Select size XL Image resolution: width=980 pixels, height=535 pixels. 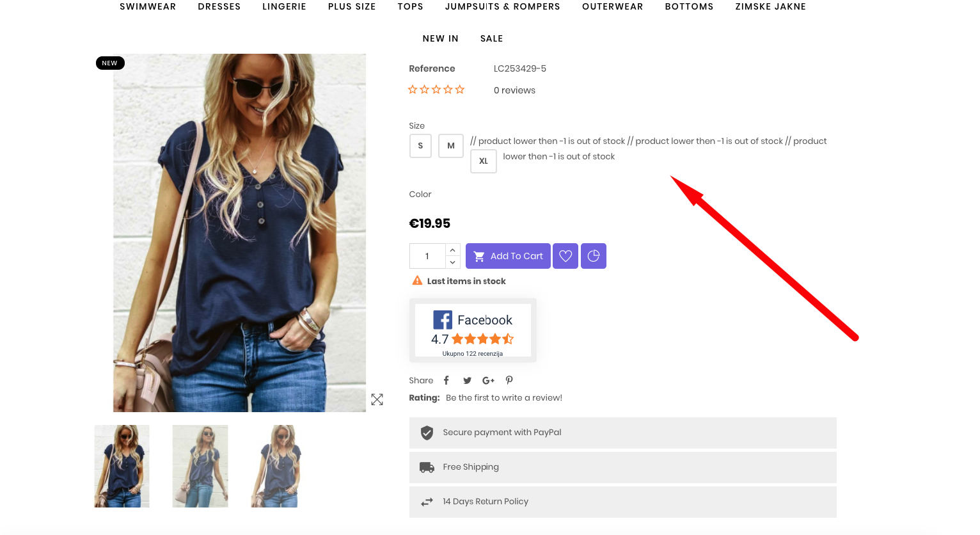pyautogui.click(x=484, y=161)
